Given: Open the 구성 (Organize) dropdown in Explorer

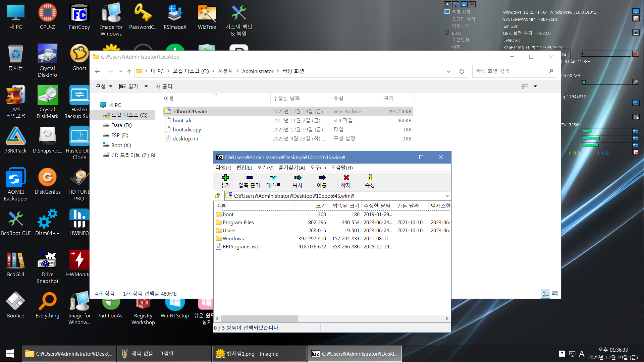Looking at the screenshot, I should (104, 86).
